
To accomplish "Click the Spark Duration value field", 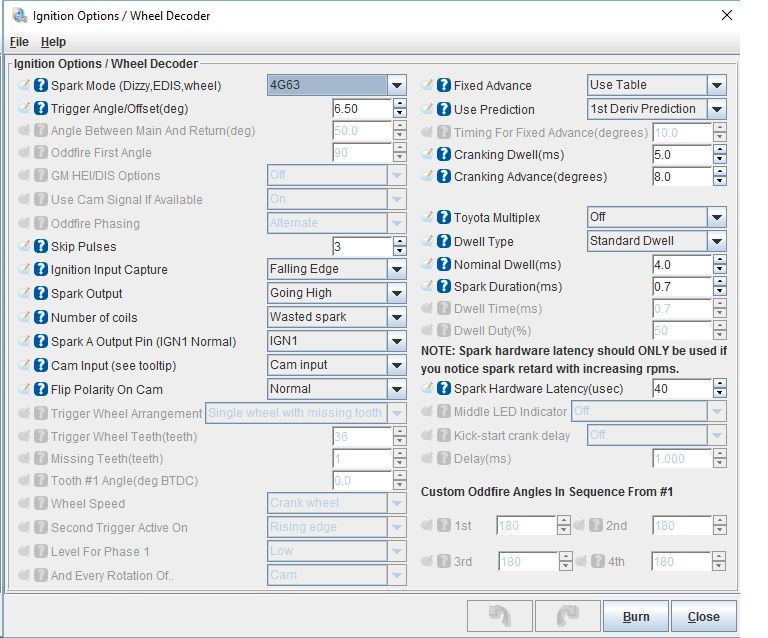I will (x=682, y=286).
